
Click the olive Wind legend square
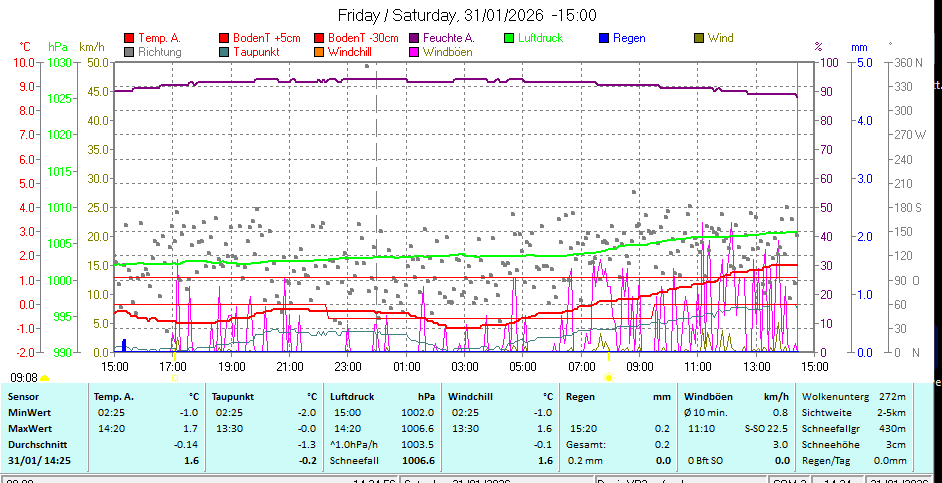(x=699, y=39)
